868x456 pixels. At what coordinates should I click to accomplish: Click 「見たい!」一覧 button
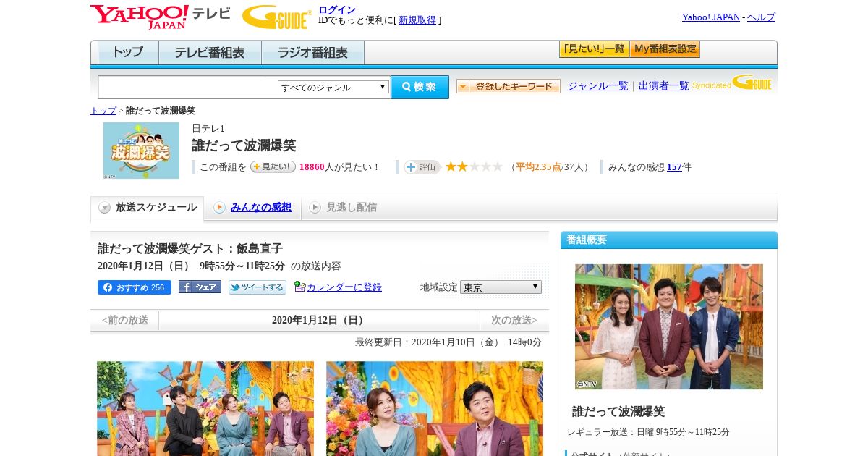(594, 49)
